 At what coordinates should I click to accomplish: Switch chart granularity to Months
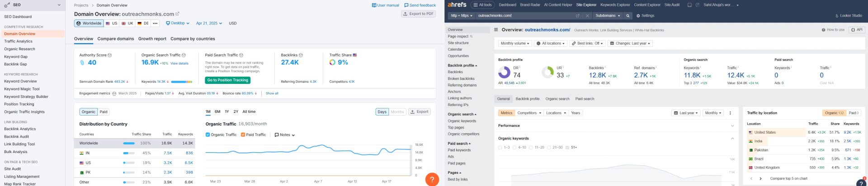[x=397, y=112]
